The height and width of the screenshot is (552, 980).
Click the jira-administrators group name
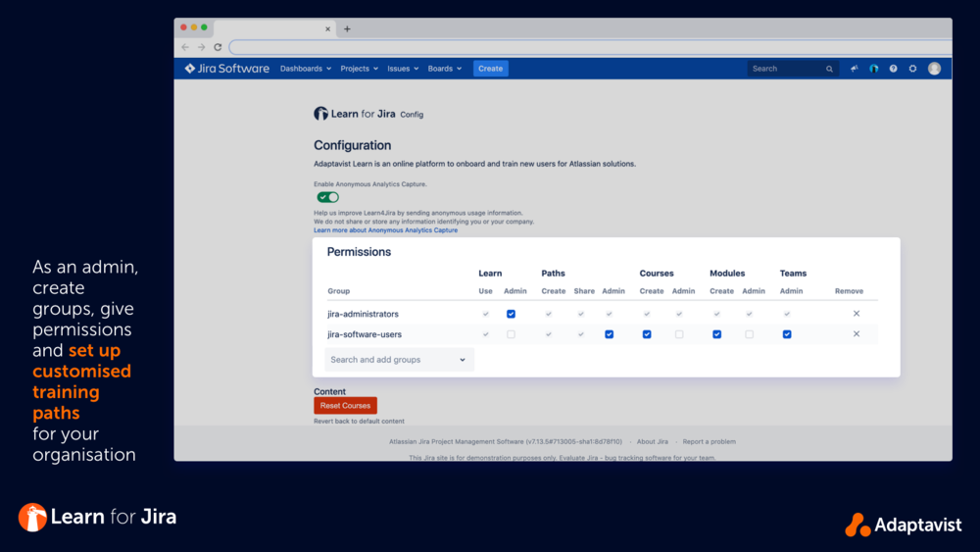364,314
